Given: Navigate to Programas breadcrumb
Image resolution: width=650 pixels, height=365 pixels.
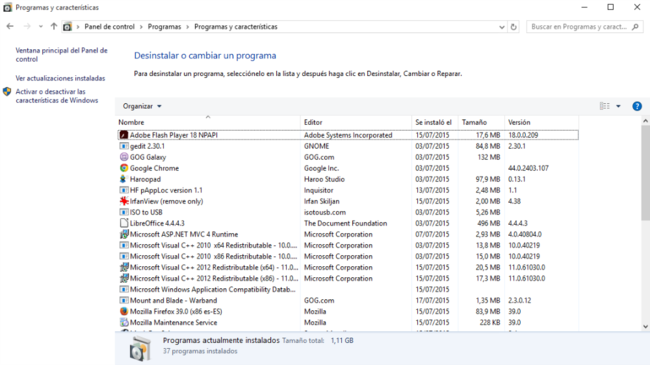Looking at the screenshot, I should [164, 27].
